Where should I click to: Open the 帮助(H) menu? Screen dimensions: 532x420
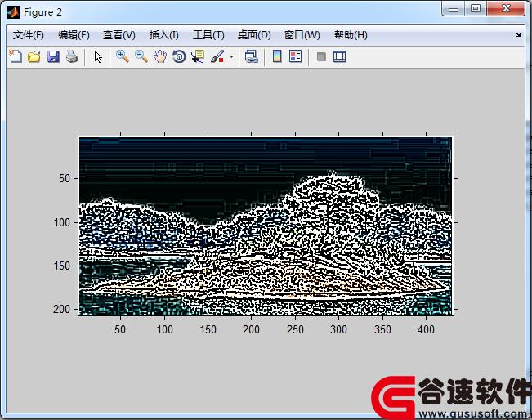click(x=351, y=35)
